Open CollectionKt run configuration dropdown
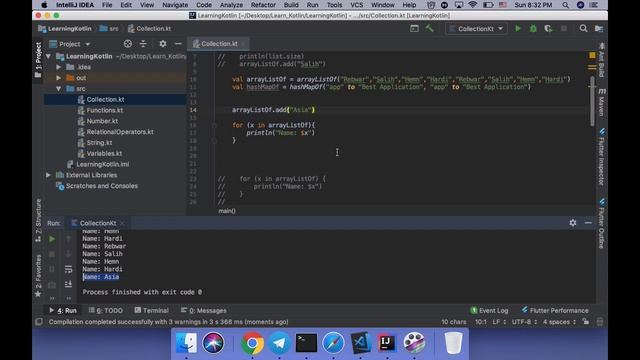Viewport: 640px width, 360px height. (x=476, y=29)
